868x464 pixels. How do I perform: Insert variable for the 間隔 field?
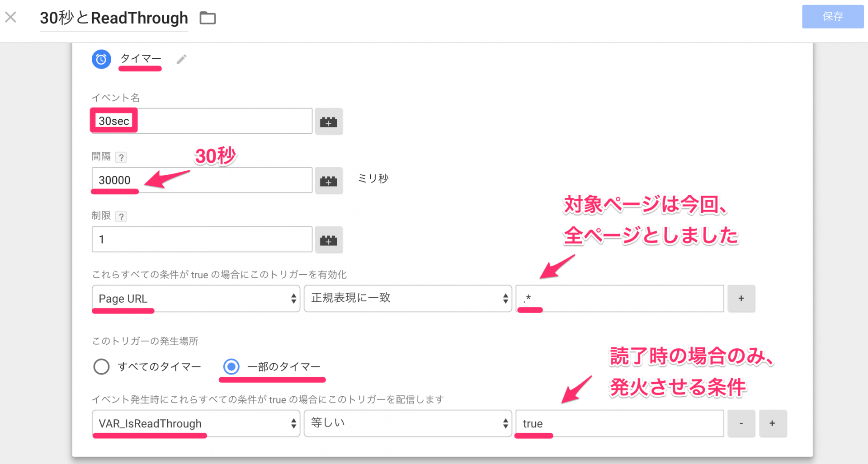[329, 181]
